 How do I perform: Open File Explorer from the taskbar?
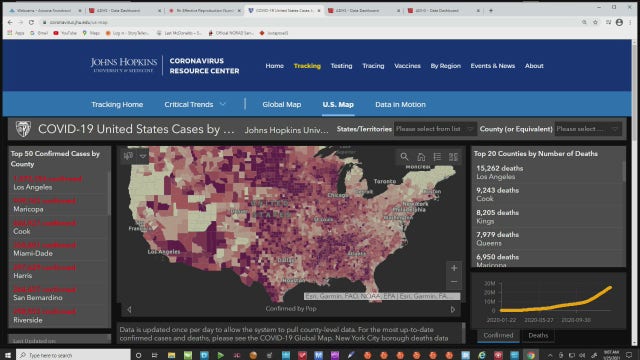(171, 355)
